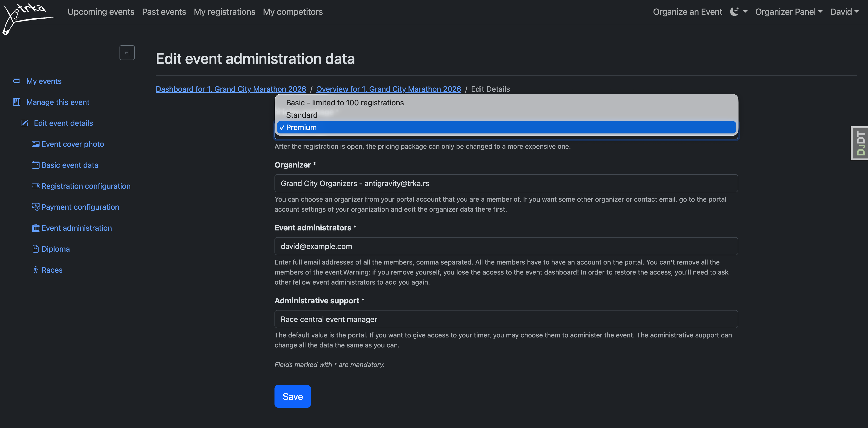This screenshot has height=428, width=868.
Task: Click the Event administrators email field
Action: tap(506, 246)
